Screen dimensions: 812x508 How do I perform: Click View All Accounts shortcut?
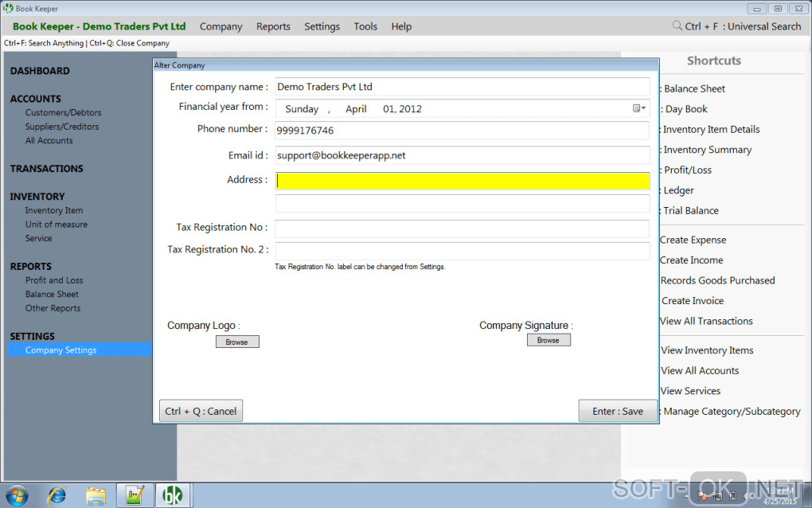click(x=700, y=370)
